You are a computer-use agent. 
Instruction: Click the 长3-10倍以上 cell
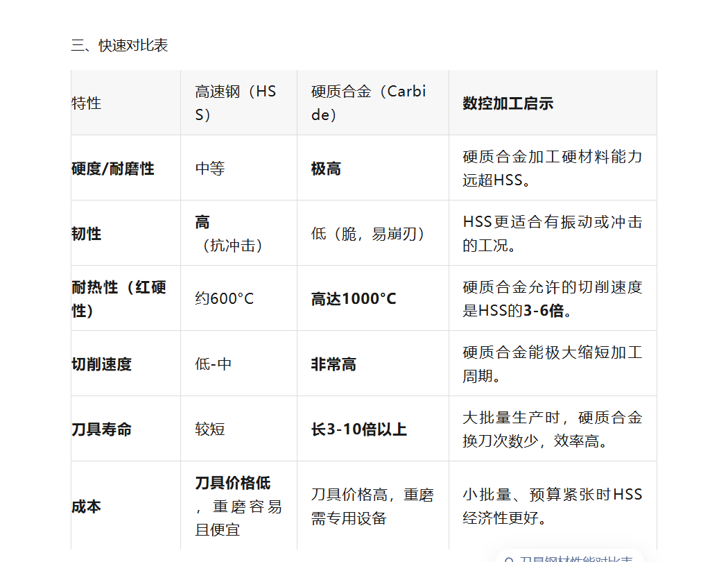(358, 429)
